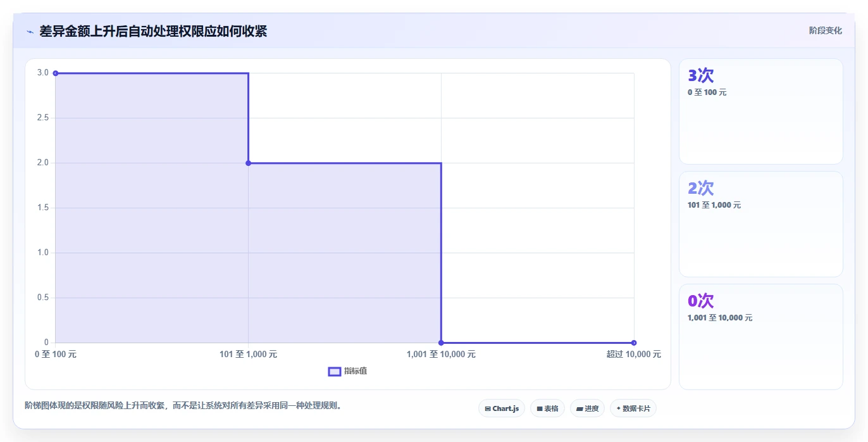
Task: Click the x-axis label 101 至 1,000 元
Action: [248, 355]
